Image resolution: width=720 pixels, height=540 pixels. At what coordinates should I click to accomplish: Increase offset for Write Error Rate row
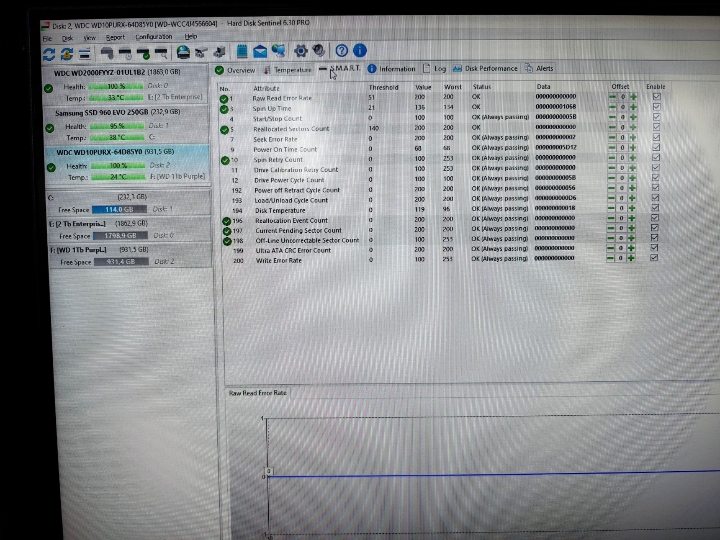(631, 258)
